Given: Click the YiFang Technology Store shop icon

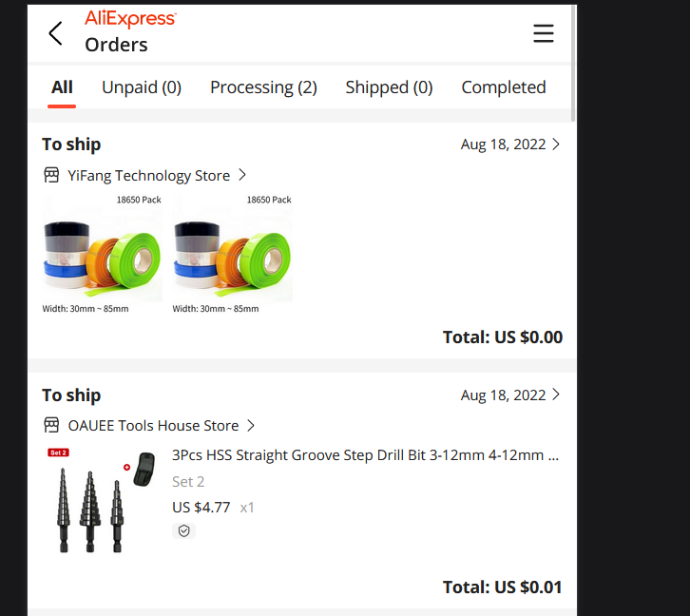Looking at the screenshot, I should [51, 175].
